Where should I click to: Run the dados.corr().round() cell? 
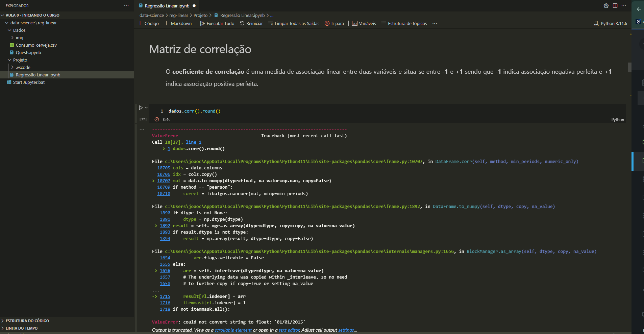[x=141, y=108]
